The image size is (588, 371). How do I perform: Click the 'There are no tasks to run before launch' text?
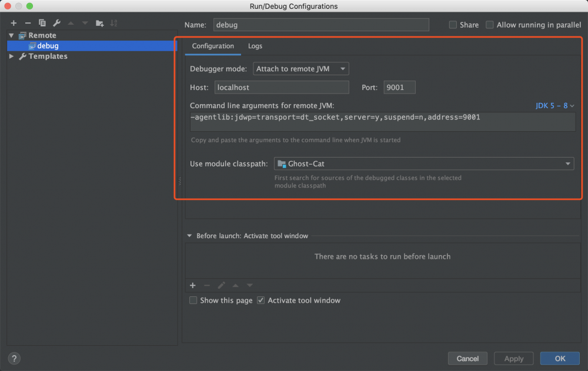(383, 256)
